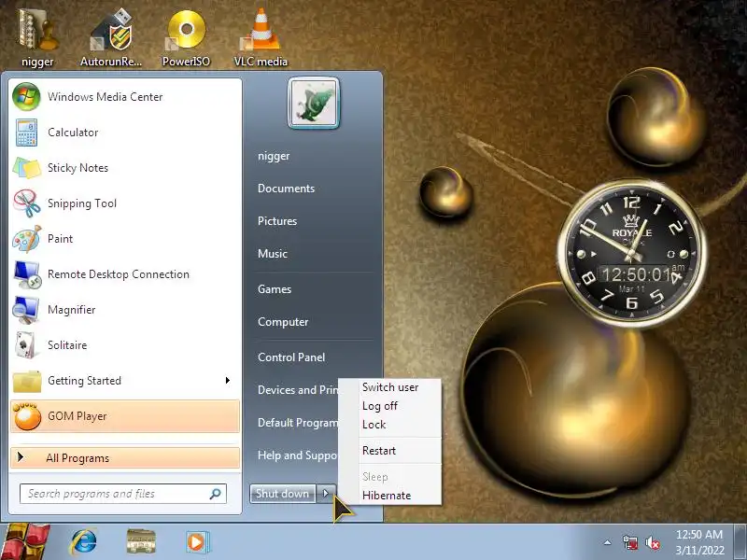747x560 pixels.
Task: Start the Snipping Tool
Action: (125, 203)
